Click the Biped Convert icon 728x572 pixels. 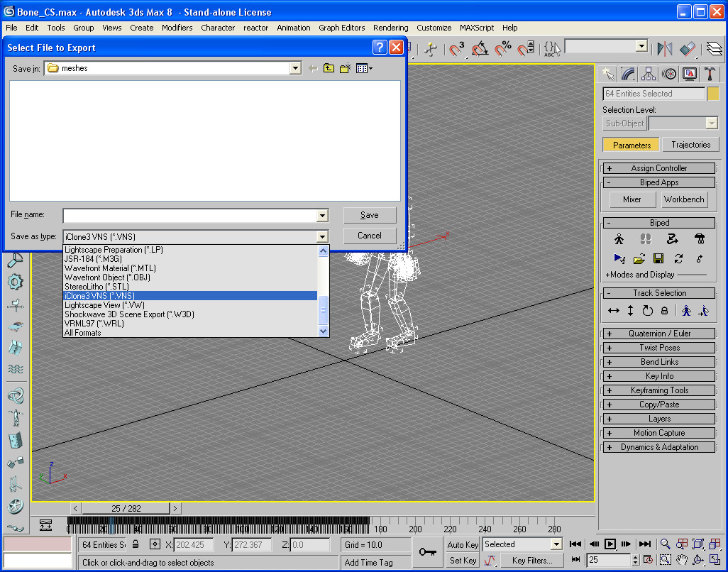click(679, 258)
